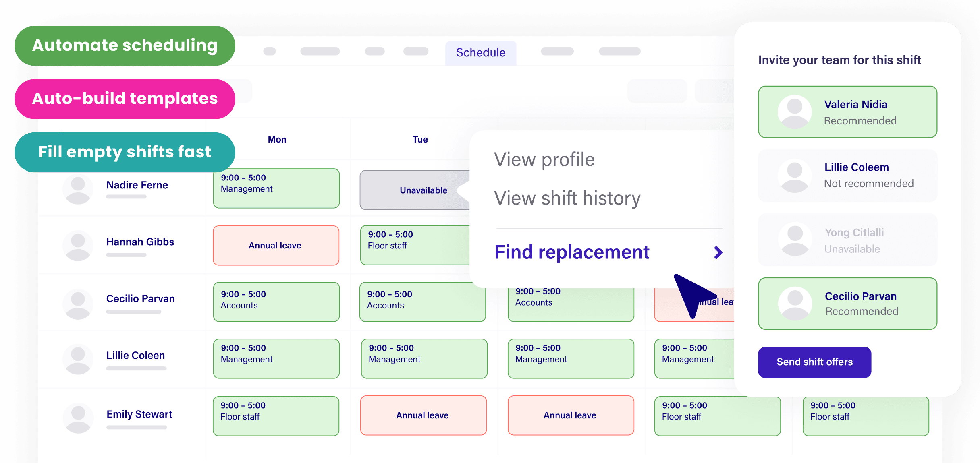The width and height of the screenshot is (980, 463).
Task: Click Nadire Ferne avatar icon
Action: (x=78, y=189)
